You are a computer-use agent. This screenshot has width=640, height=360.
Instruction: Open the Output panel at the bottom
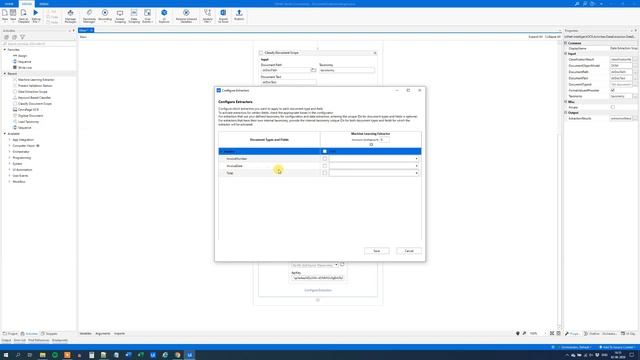coord(6,340)
